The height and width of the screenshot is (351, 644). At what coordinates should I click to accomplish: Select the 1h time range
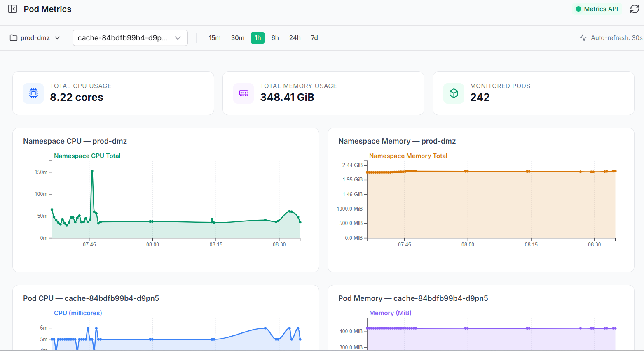pyautogui.click(x=258, y=38)
